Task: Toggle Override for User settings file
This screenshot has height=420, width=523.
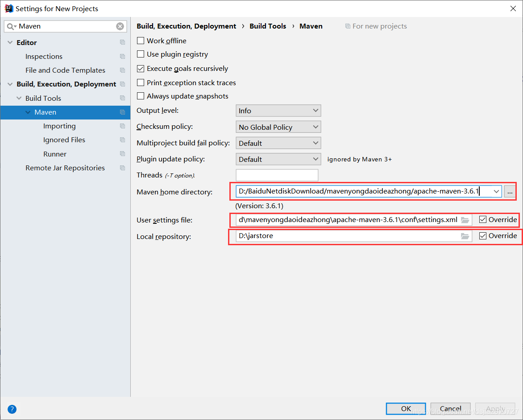Action: click(x=483, y=219)
